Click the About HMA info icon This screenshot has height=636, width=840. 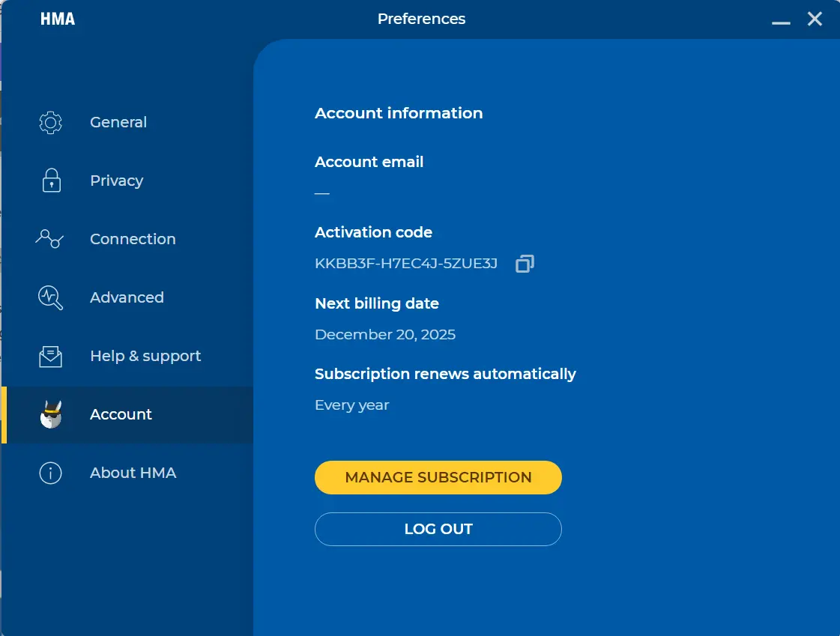click(x=50, y=473)
